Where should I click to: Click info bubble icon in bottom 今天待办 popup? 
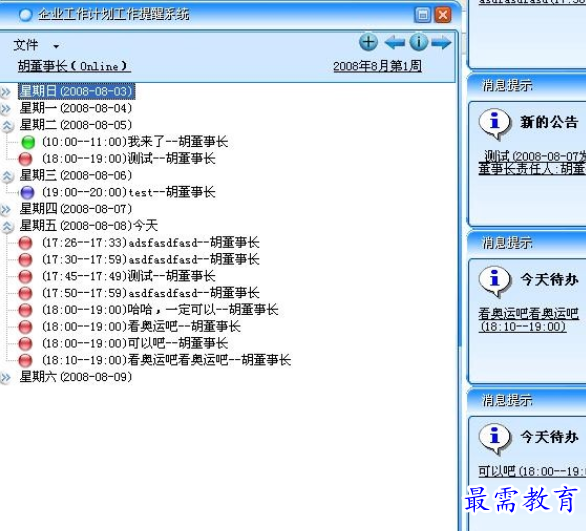pos(494,438)
